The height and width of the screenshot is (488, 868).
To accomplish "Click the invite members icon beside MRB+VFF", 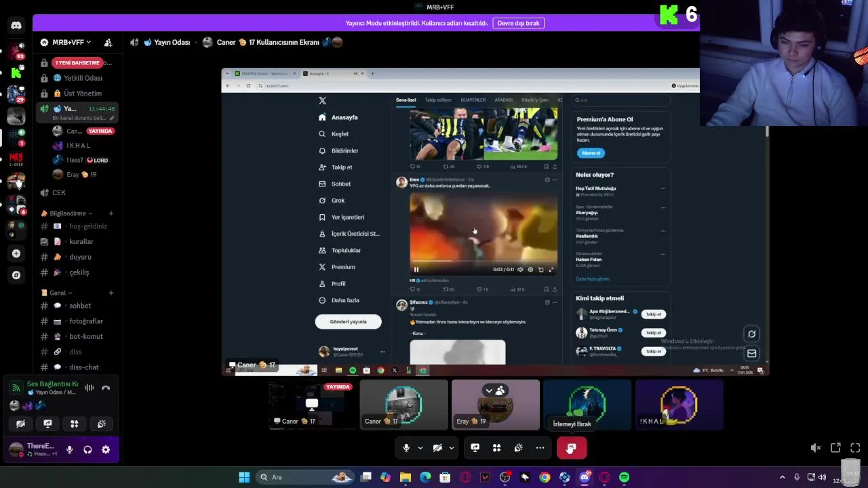I will 108,42.
